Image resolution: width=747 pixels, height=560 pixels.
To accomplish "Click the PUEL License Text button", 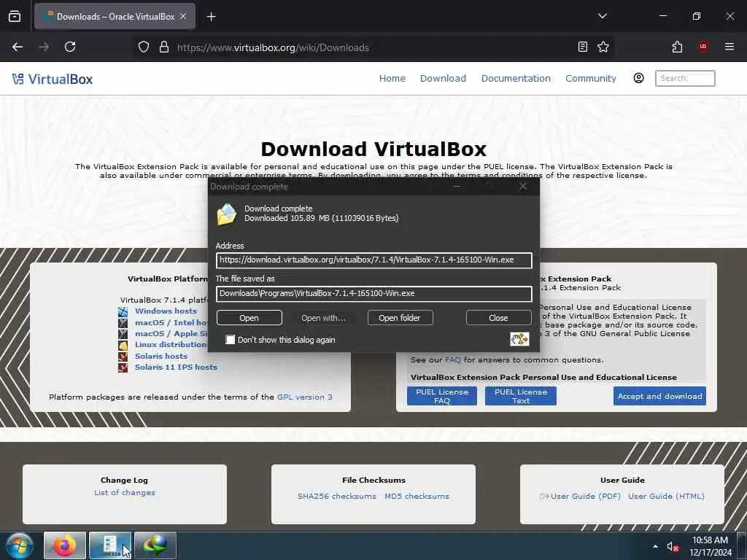I will point(521,396).
